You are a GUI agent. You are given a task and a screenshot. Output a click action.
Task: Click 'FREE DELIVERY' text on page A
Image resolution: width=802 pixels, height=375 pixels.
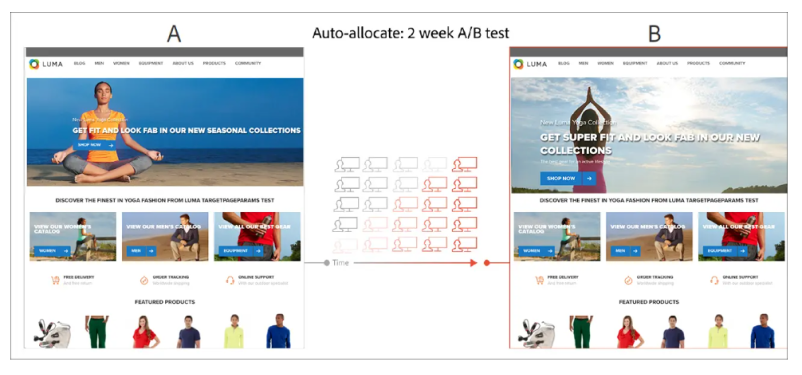79,277
